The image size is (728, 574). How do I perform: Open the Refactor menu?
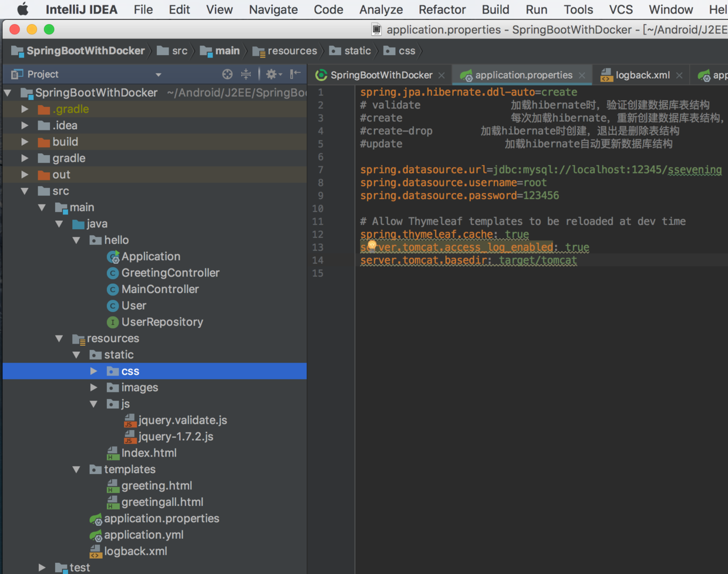tap(442, 9)
